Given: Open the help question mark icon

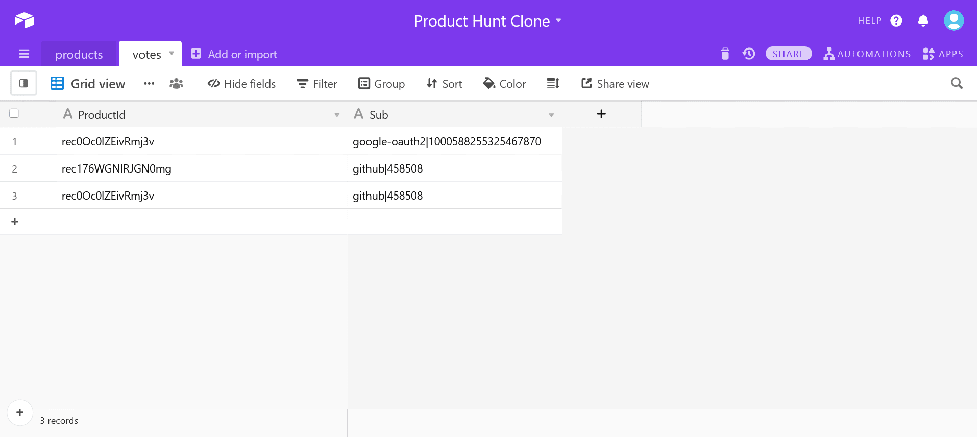Looking at the screenshot, I should [896, 20].
